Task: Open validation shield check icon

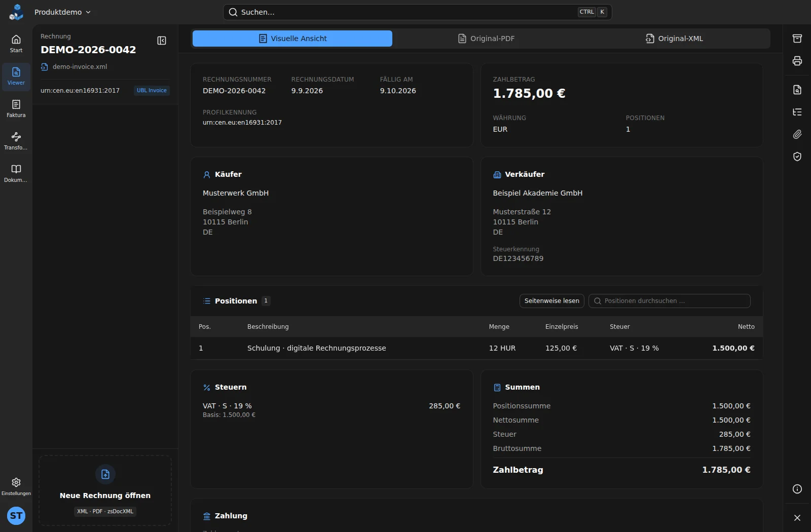Action: 797,157
